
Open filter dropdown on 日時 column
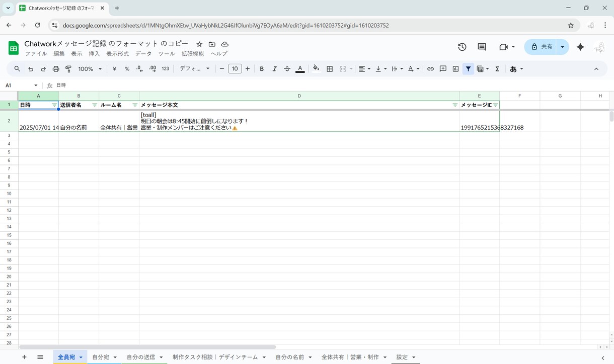click(54, 105)
